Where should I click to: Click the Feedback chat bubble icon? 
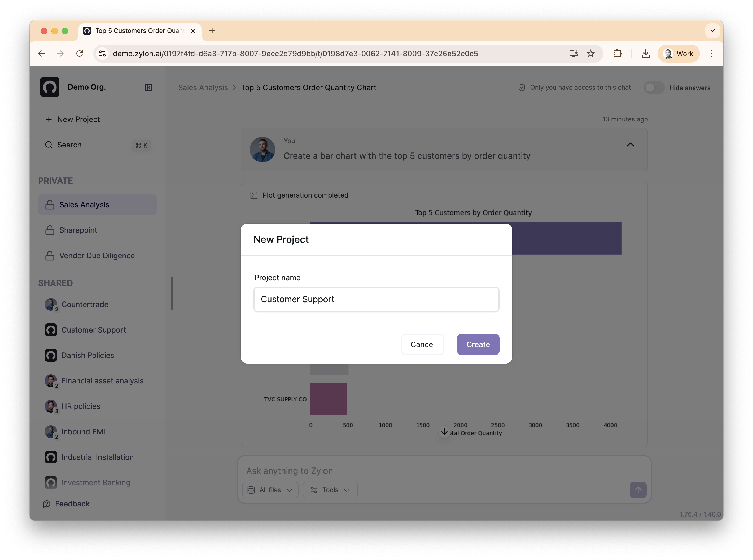click(46, 504)
